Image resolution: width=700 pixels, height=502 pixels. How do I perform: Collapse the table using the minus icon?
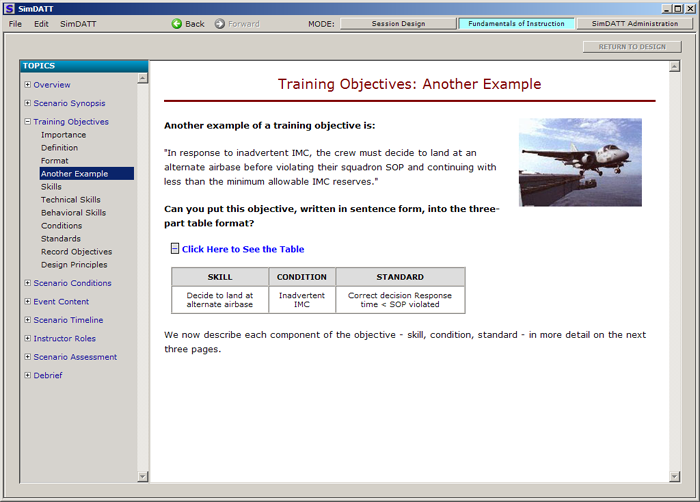[175, 249]
